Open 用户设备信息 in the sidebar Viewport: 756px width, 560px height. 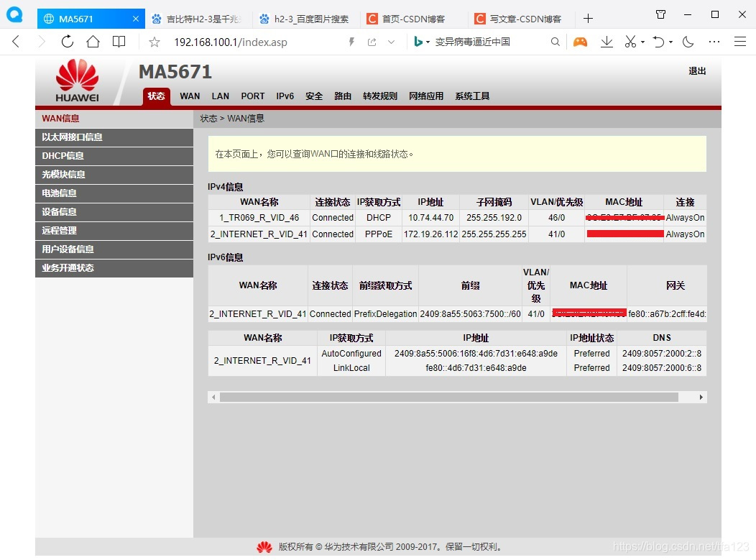[114, 249]
